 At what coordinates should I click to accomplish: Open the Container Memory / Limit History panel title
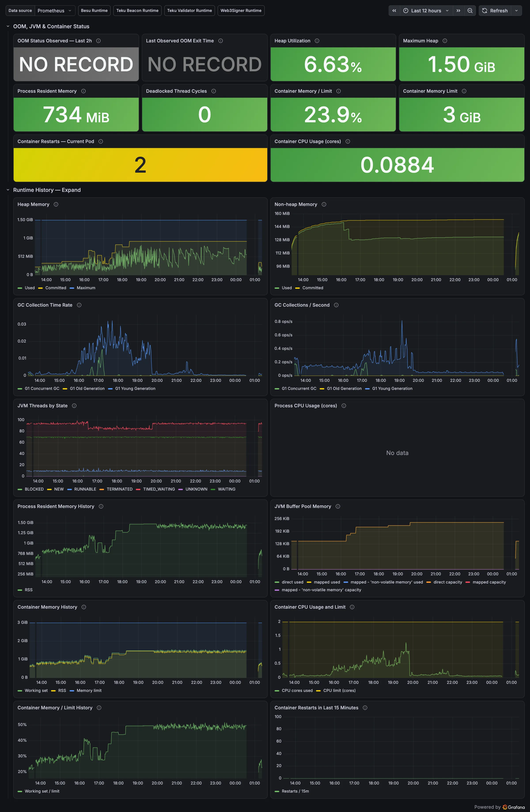point(55,708)
